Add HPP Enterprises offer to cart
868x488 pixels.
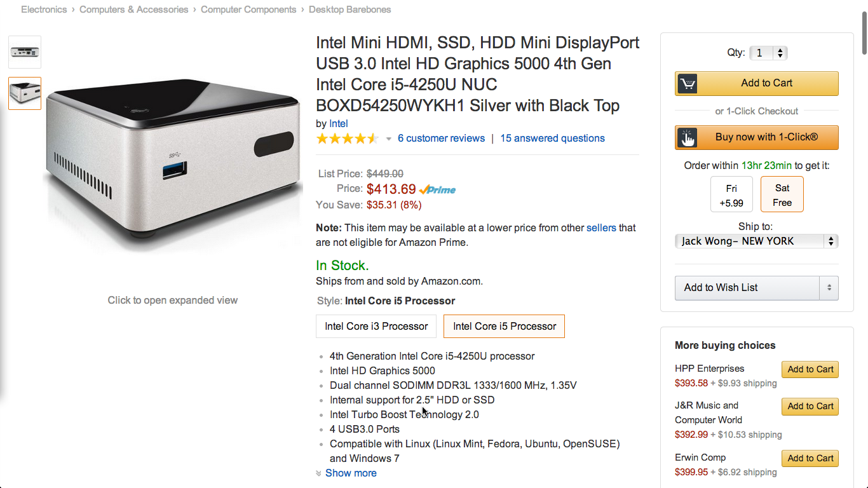pyautogui.click(x=810, y=369)
